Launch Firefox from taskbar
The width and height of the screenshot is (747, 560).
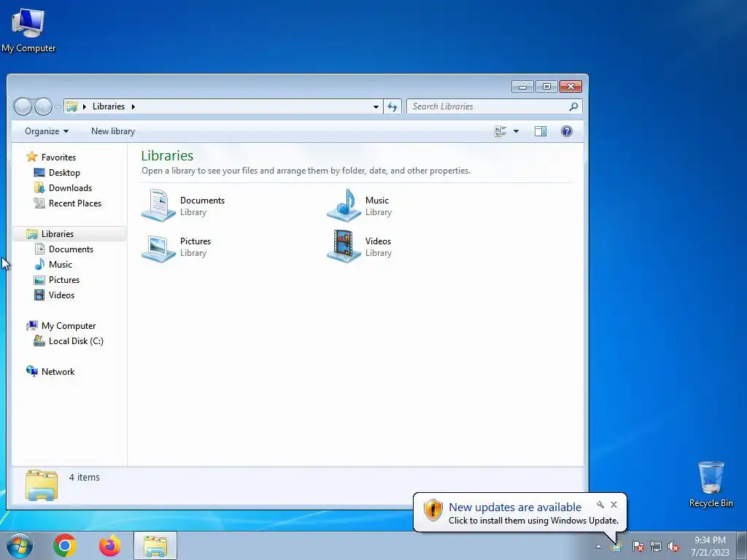pos(110,545)
